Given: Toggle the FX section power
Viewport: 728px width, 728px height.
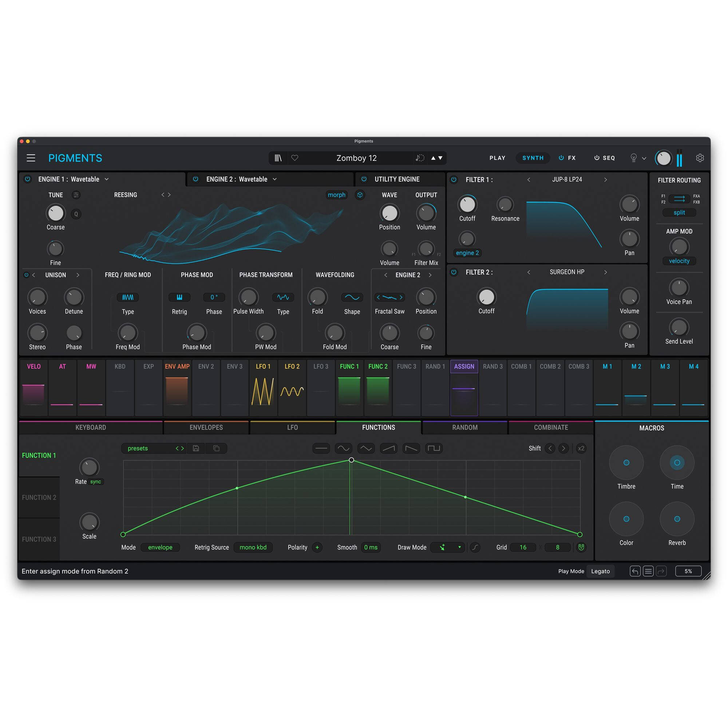Looking at the screenshot, I should coord(561,158).
